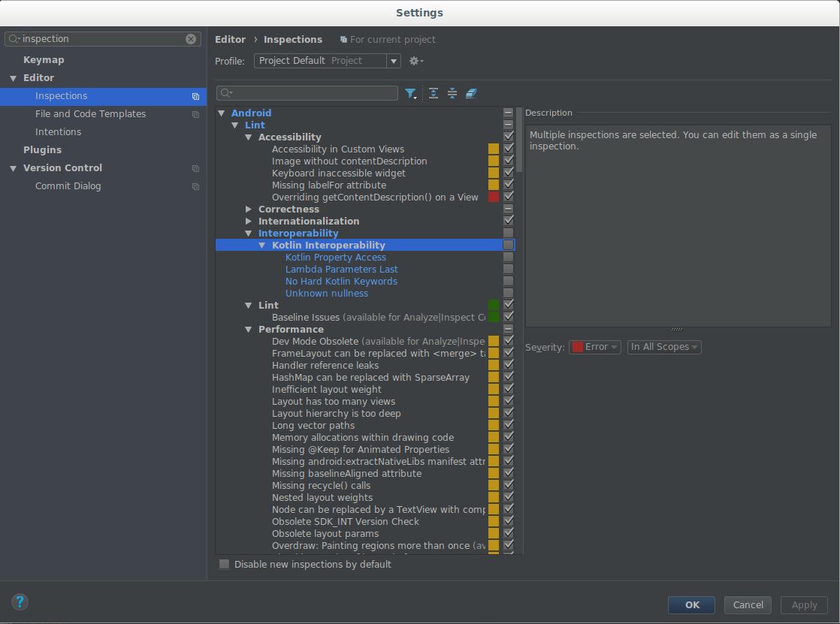Collapse the Interoperability tree node
This screenshot has height=624, width=840.
coord(248,234)
